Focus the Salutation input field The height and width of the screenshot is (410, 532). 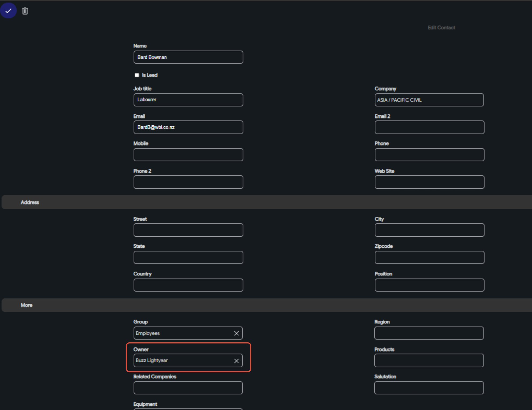(429, 388)
